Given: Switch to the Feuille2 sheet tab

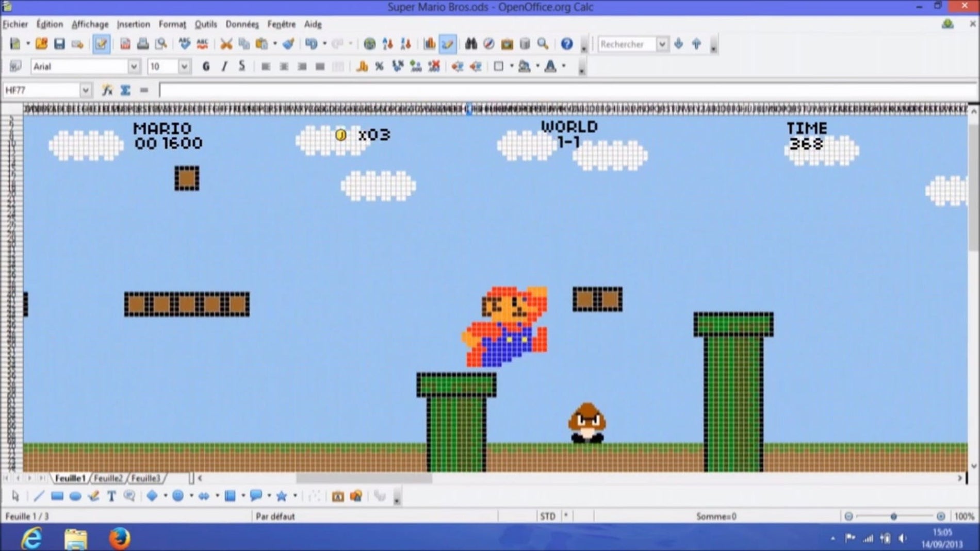Looking at the screenshot, I should (108, 478).
